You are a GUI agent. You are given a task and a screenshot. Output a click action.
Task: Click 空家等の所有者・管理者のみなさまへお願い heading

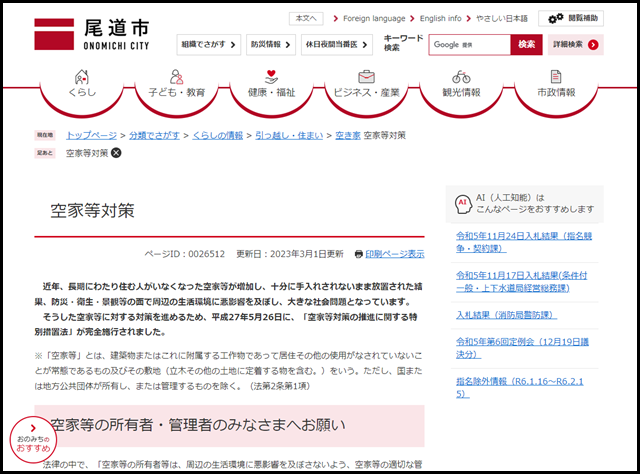click(x=198, y=425)
